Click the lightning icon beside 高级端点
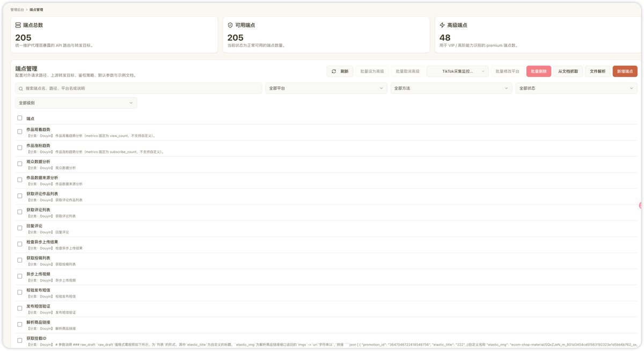644x351 pixels. 442,25
